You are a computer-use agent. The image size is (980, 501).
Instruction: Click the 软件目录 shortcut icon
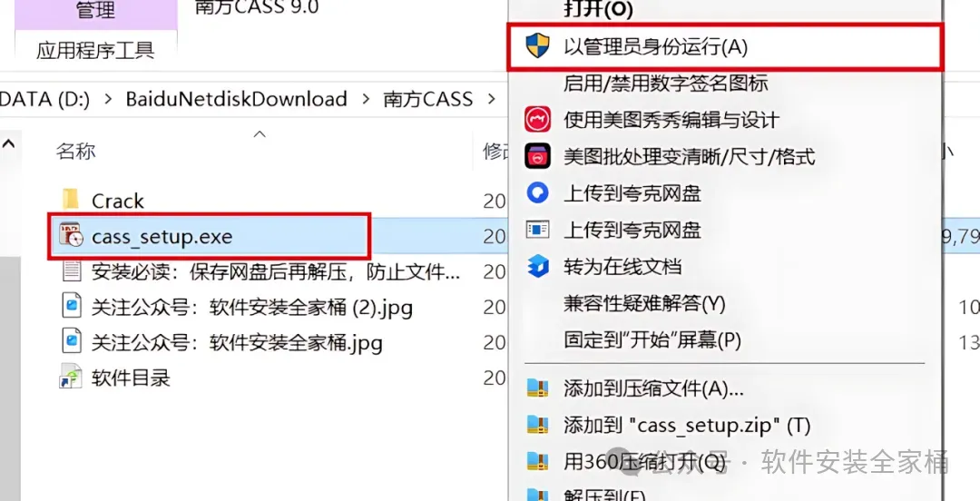coord(71,378)
